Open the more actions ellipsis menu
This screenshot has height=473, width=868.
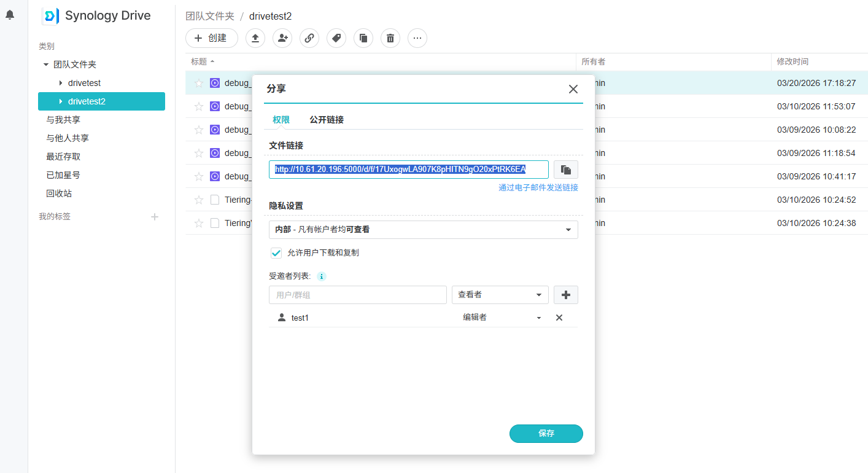coord(417,38)
